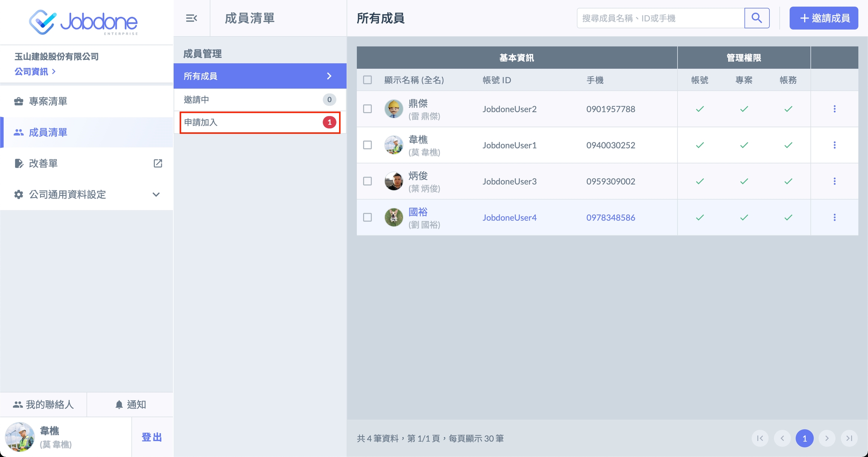Open external link icon beside 改善單
The width and height of the screenshot is (868, 457).
(x=158, y=163)
